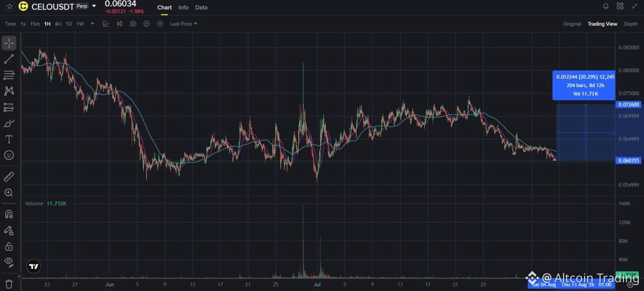
Task: Select the 1s timeframe
Action: coord(23,24)
